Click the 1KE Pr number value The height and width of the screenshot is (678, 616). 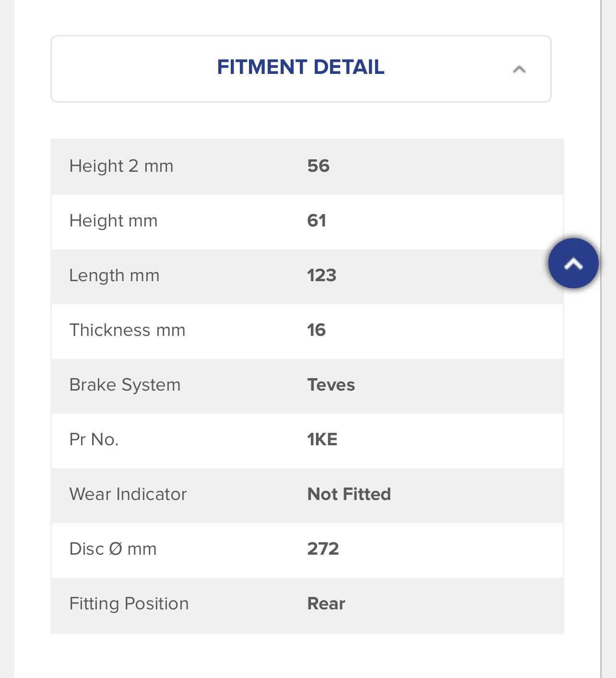(322, 440)
